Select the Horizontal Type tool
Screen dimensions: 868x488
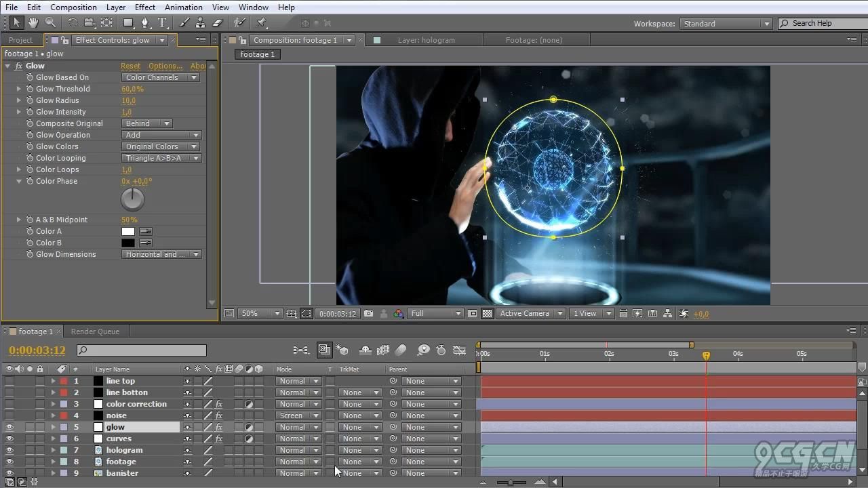(162, 23)
